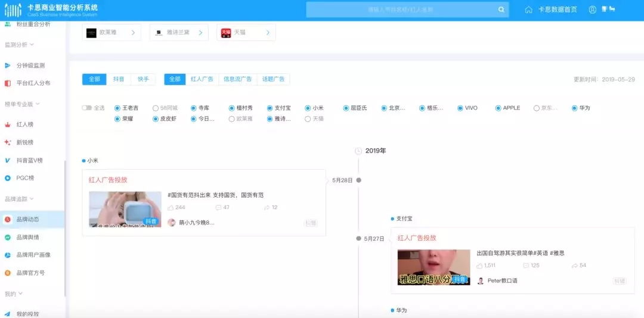Open the 雅思口语八分 video thumbnail

pos(434,267)
